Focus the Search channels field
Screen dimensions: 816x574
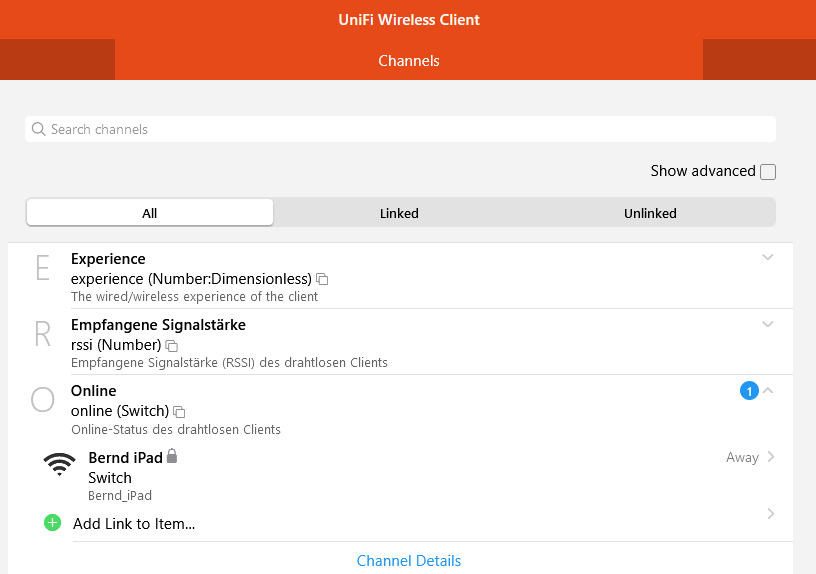(400, 129)
